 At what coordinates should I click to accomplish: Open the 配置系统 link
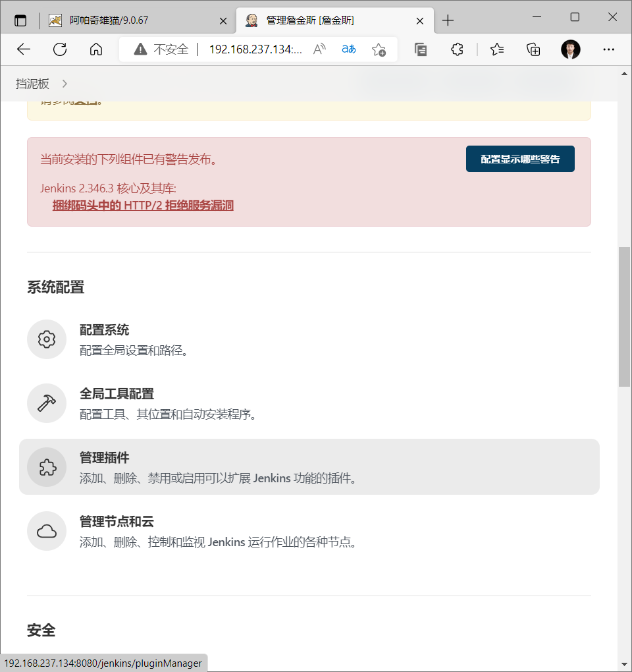coord(104,329)
